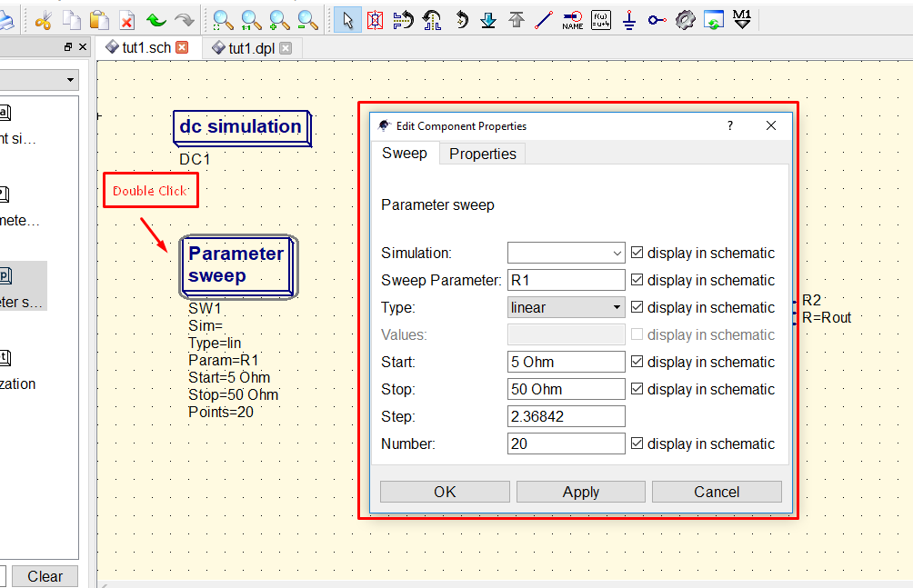Close the tut1.sch tab with red X
This screenshot has width=913, height=588.
[x=182, y=48]
